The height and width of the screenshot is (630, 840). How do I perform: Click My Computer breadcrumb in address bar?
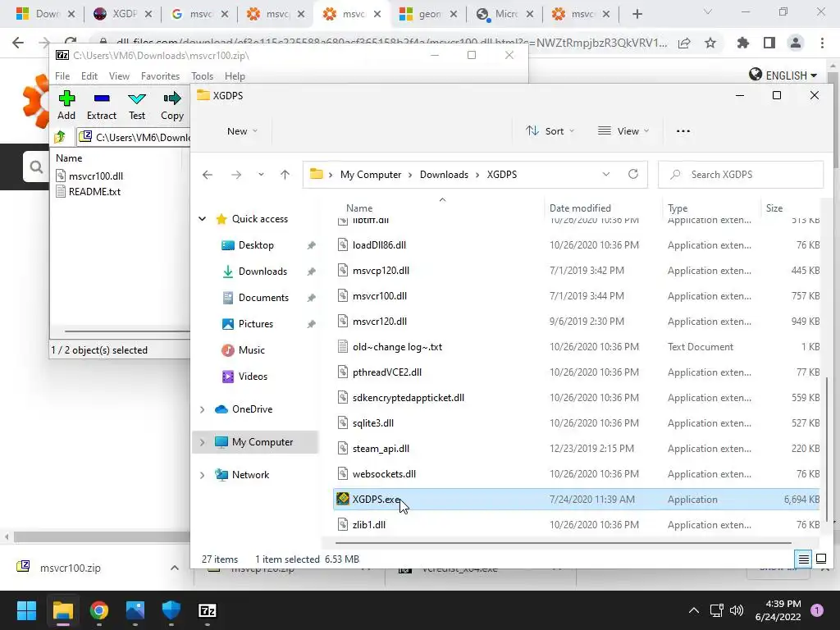pyautogui.click(x=370, y=175)
